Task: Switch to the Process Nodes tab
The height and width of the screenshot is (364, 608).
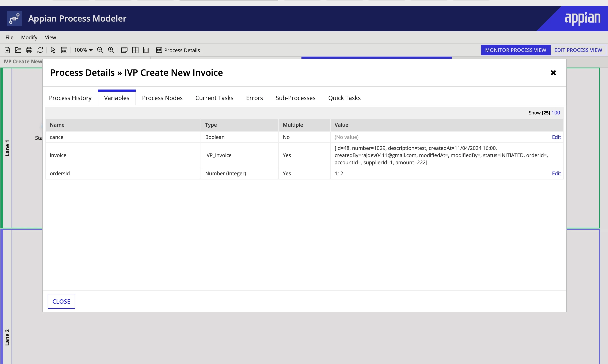Action: [162, 98]
